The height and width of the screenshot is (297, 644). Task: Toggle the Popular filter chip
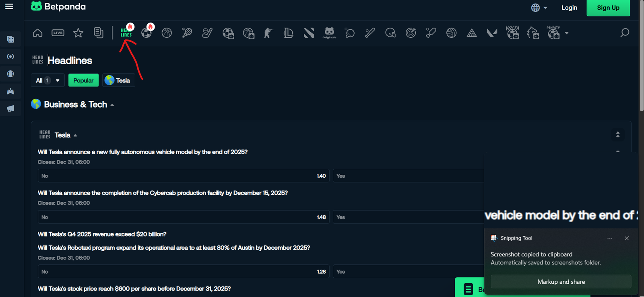(83, 80)
